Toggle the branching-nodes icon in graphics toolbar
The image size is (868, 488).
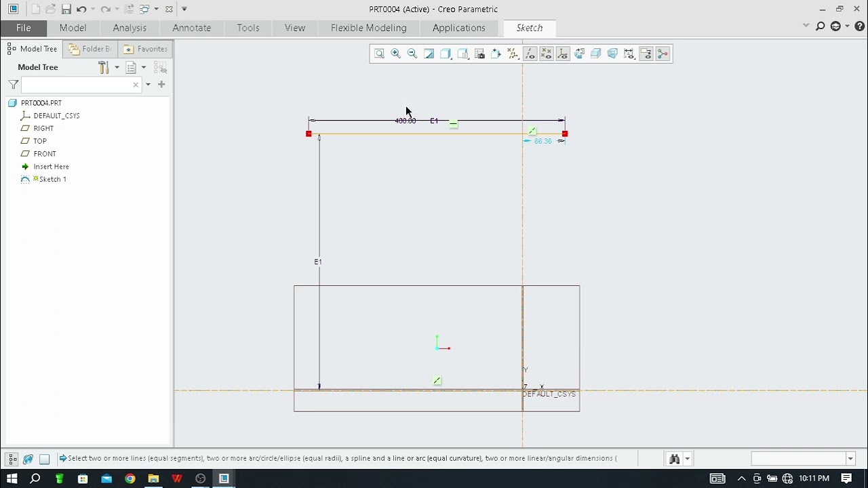pos(663,54)
